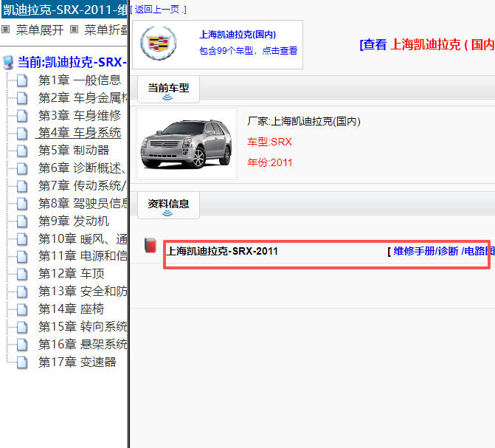Select the root node 当前:凯迪拉克-SRX
The height and width of the screenshot is (448, 495).
click(72, 62)
